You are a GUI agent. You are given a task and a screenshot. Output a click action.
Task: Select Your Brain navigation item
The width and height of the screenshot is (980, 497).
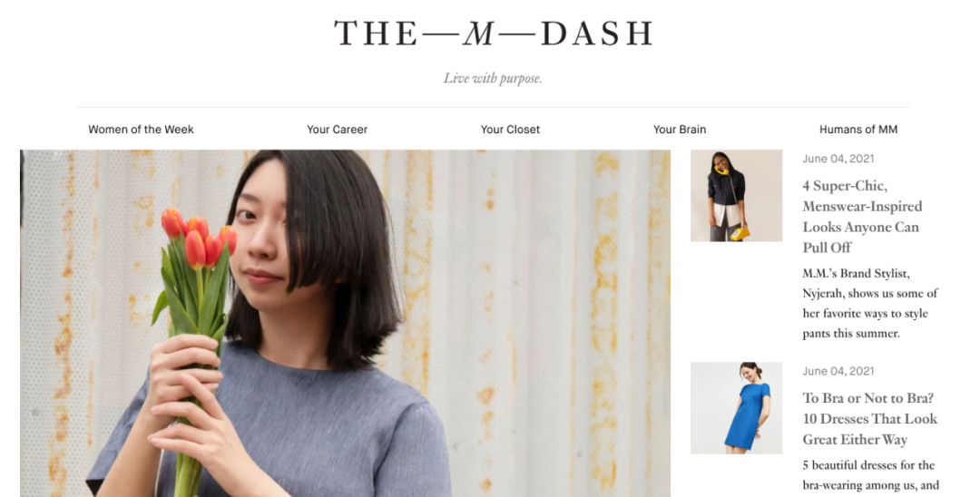tap(680, 130)
